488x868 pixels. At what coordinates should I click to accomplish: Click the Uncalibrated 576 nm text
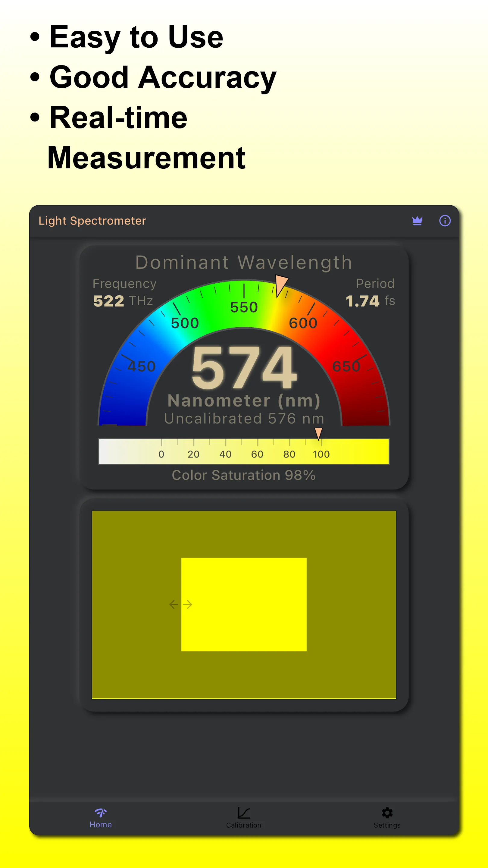[244, 419]
